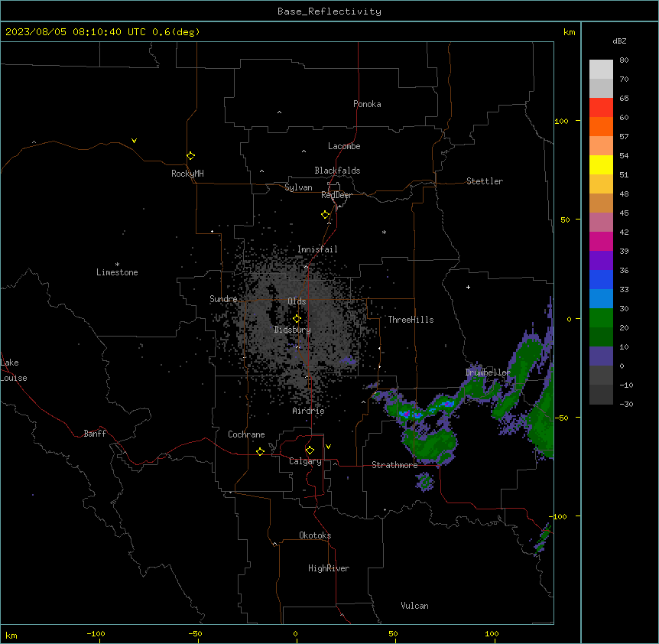Select the Drumheller label
This screenshot has width=659, height=644.
point(488,372)
